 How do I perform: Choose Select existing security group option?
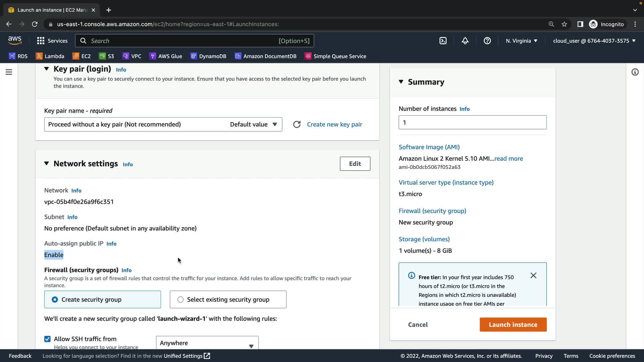pos(180,300)
